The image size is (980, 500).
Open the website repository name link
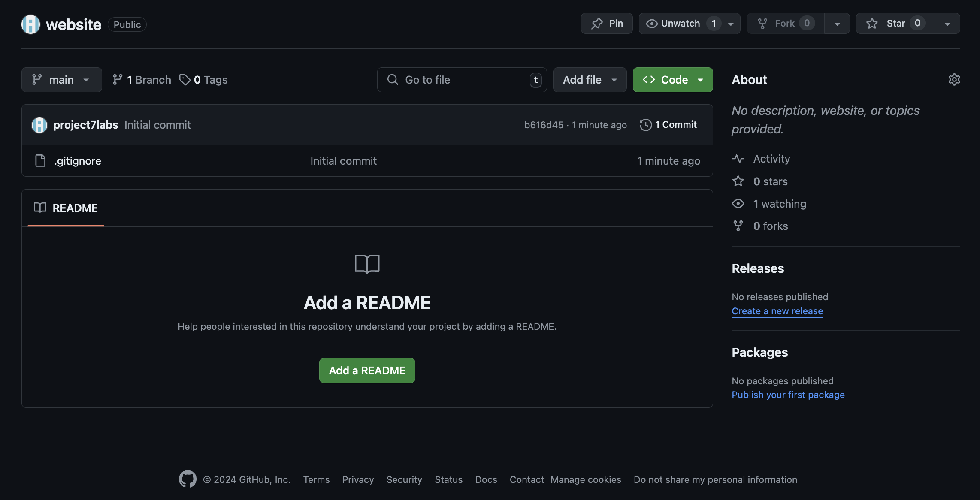73,24
